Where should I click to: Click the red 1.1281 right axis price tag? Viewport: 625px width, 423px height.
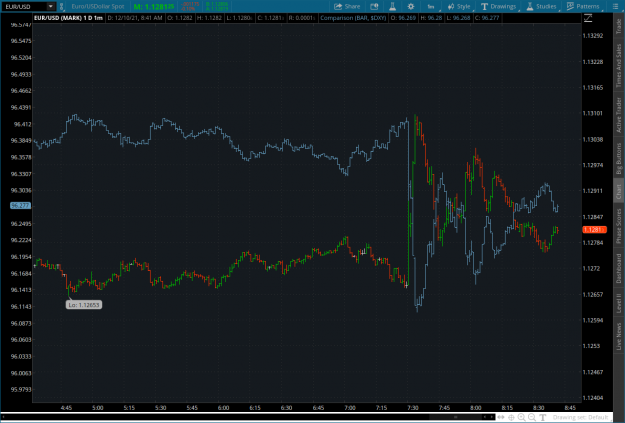coord(594,230)
